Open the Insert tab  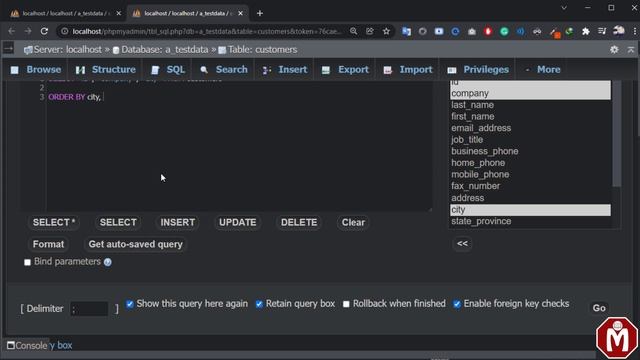click(x=285, y=69)
